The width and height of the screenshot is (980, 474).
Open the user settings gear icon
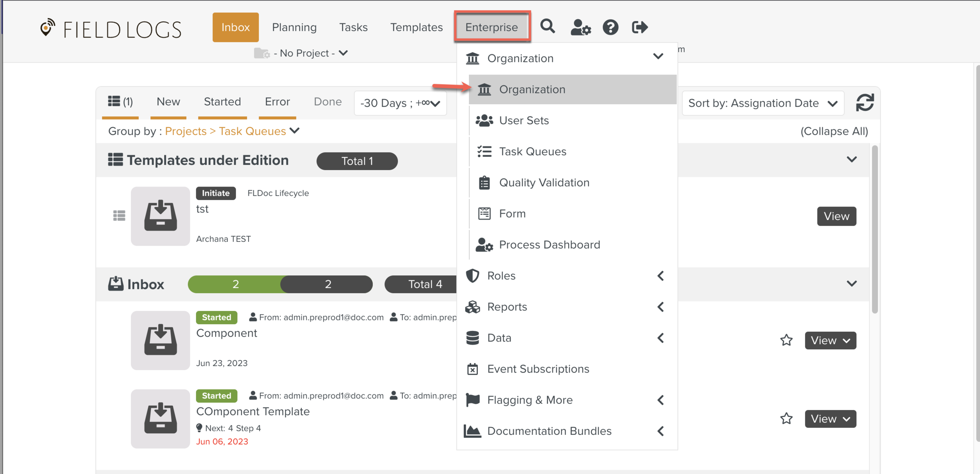580,27
